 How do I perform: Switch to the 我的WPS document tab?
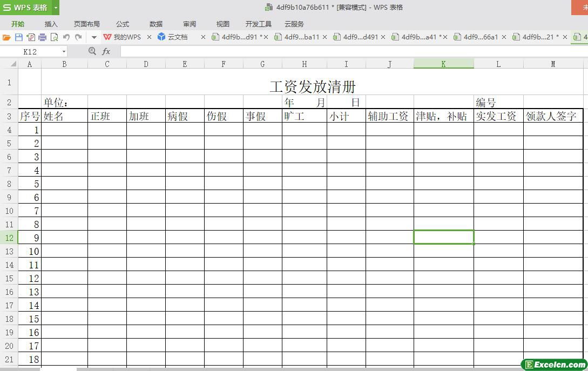pyautogui.click(x=123, y=37)
